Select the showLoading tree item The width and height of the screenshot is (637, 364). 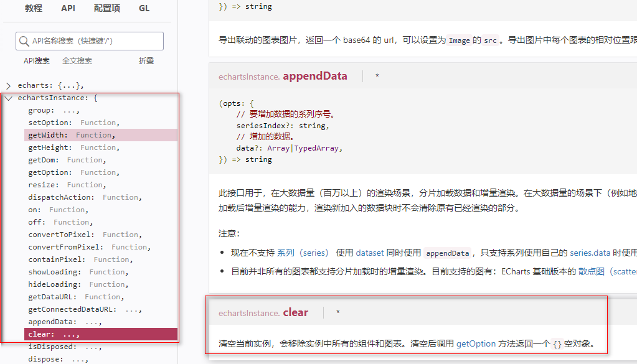(x=101, y=272)
